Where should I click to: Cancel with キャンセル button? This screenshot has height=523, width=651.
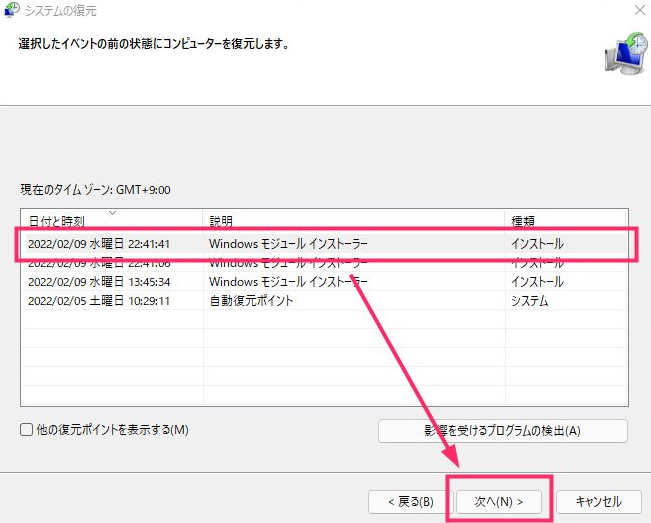[x=598, y=502]
